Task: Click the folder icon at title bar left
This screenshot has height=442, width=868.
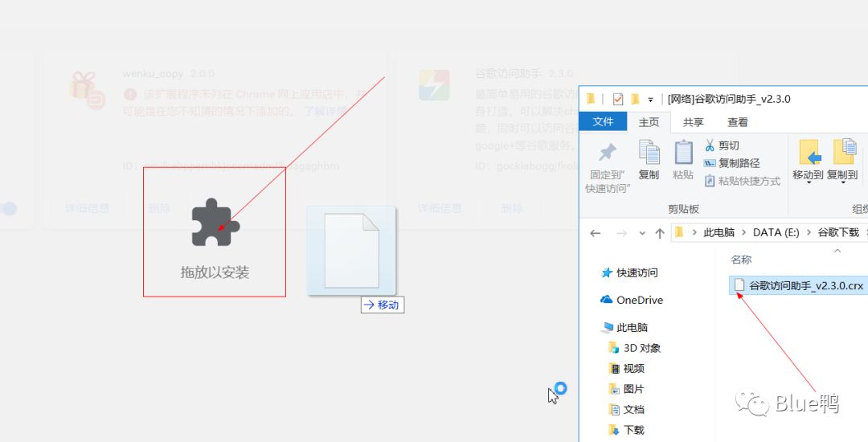Action: point(591,99)
